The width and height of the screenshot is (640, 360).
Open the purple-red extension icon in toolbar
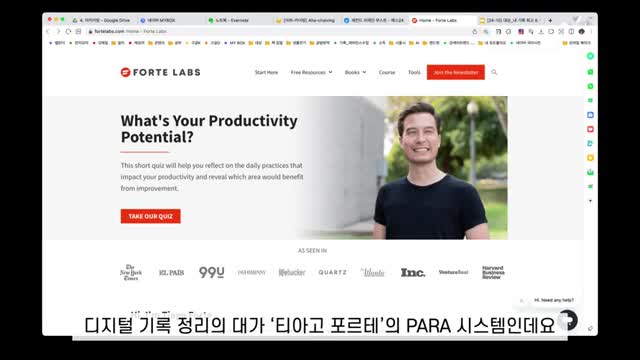(x=521, y=31)
